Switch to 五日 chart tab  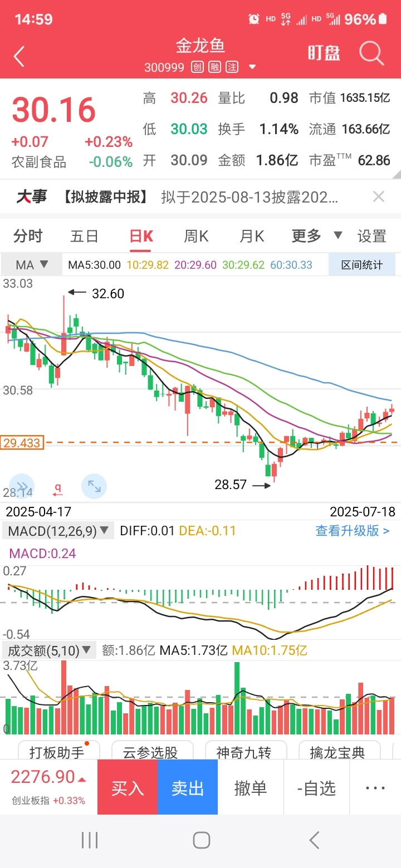click(x=84, y=236)
